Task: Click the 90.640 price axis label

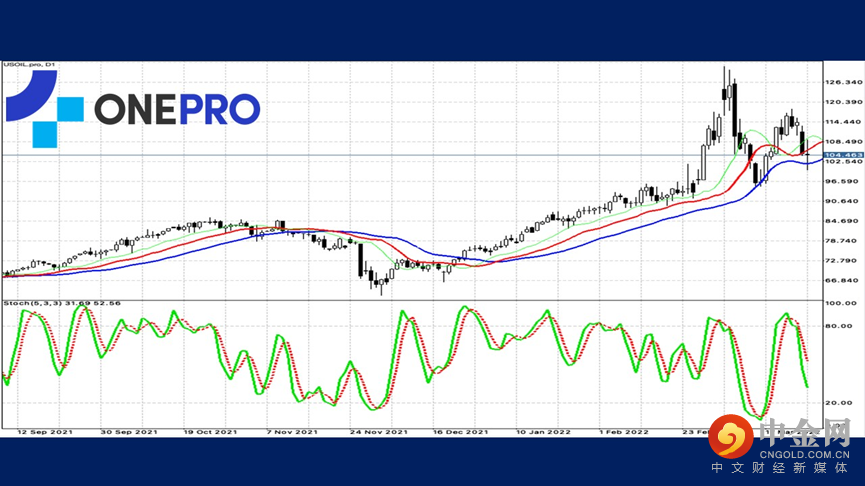Action: click(843, 201)
